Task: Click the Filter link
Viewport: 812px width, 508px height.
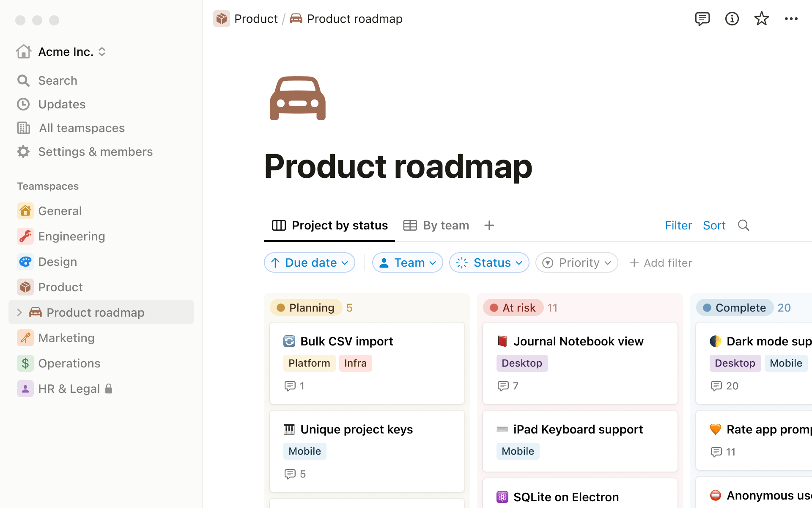Action: tap(678, 225)
